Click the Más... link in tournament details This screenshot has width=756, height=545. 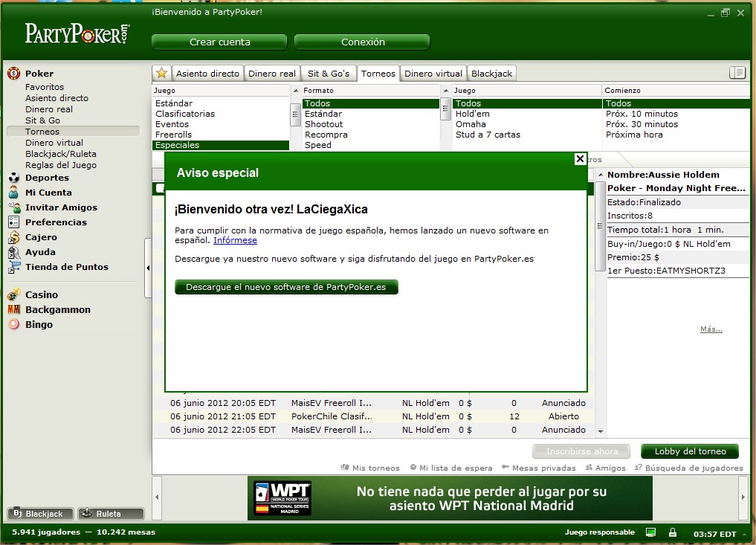711,329
